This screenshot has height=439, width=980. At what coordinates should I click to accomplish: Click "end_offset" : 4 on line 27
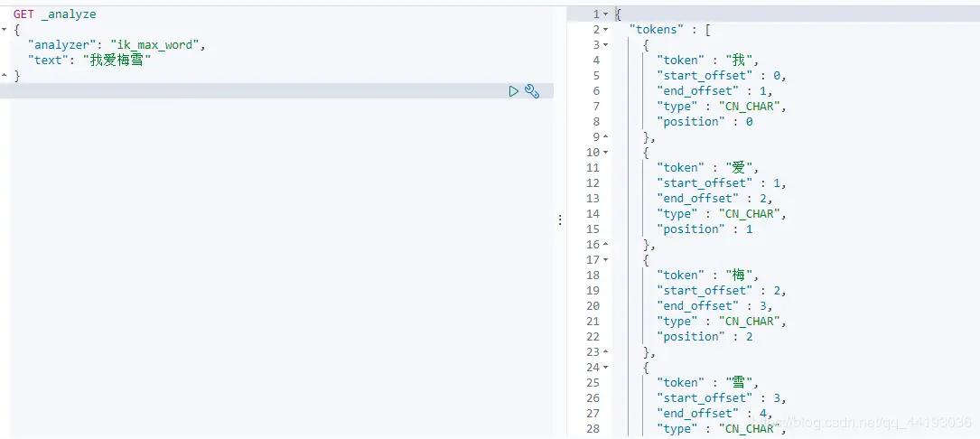tap(714, 414)
